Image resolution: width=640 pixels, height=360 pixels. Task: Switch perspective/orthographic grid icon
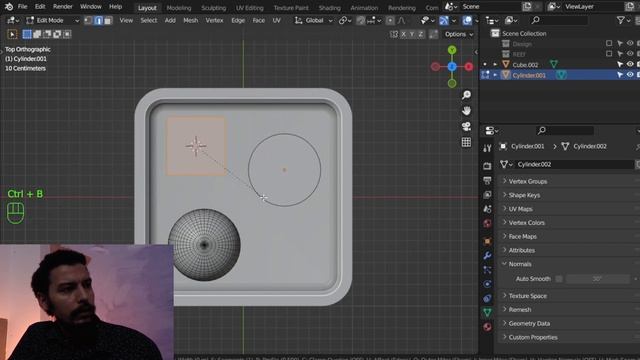click(466, 142)
